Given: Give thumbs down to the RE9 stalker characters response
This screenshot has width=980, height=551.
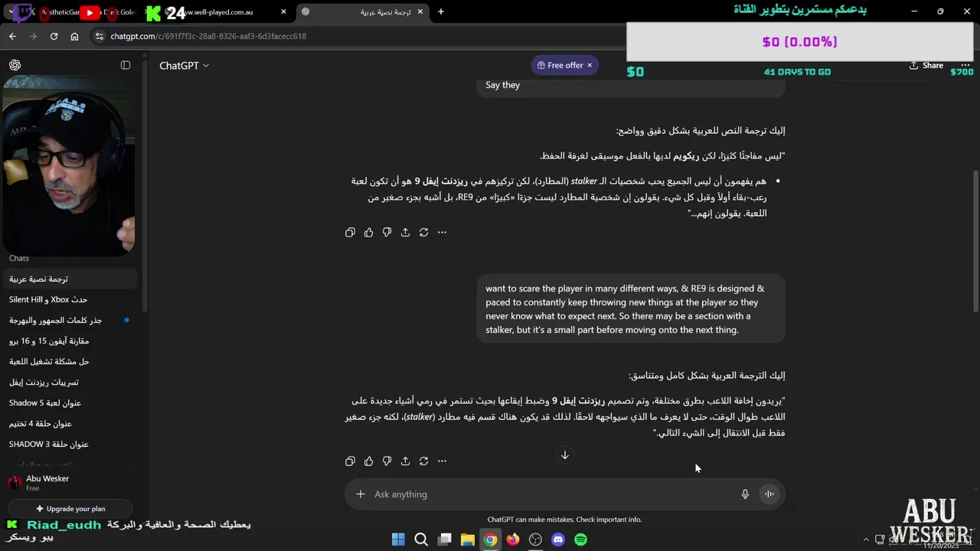Looking at the screenshot, I should coord(387,232).
